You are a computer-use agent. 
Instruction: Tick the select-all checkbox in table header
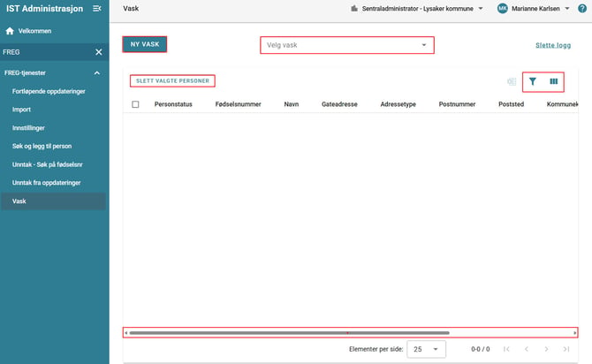coord(135,104)
